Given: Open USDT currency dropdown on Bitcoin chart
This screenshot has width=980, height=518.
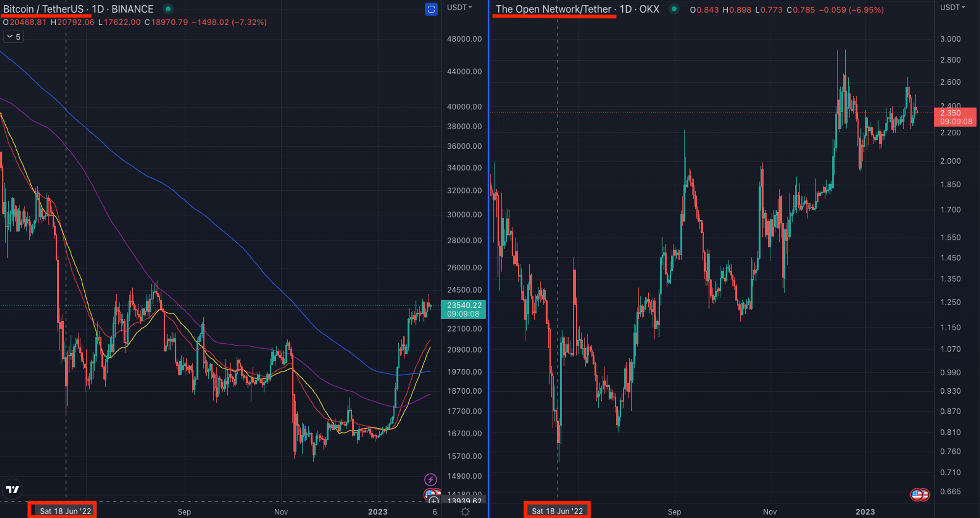Looking at the screenshot, I should [x=459, y=7].
